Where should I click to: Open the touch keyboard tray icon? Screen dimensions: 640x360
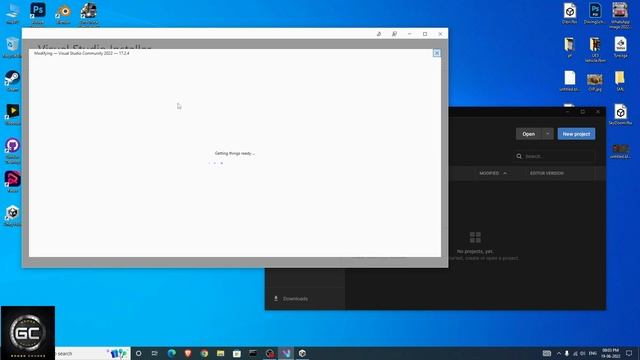pyautogui.click(x=547, y=353)
